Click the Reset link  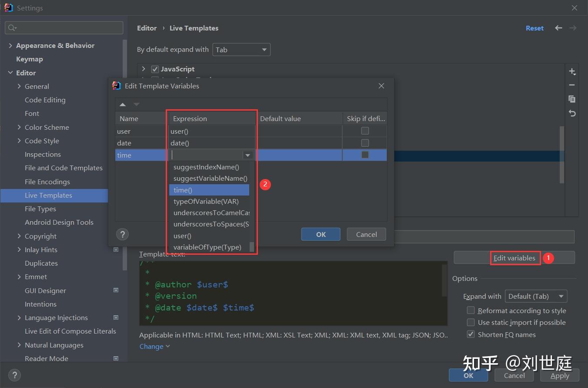[535, 28]
